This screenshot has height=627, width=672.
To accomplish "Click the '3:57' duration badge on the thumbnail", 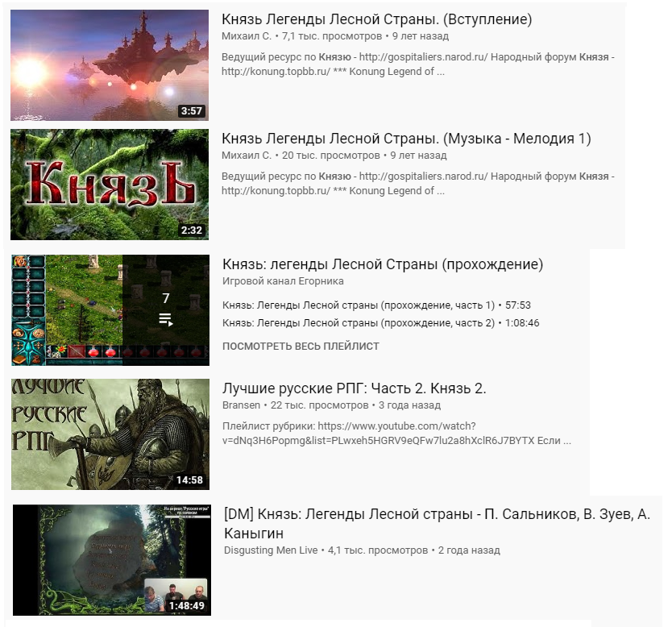I will click(191, 111).
